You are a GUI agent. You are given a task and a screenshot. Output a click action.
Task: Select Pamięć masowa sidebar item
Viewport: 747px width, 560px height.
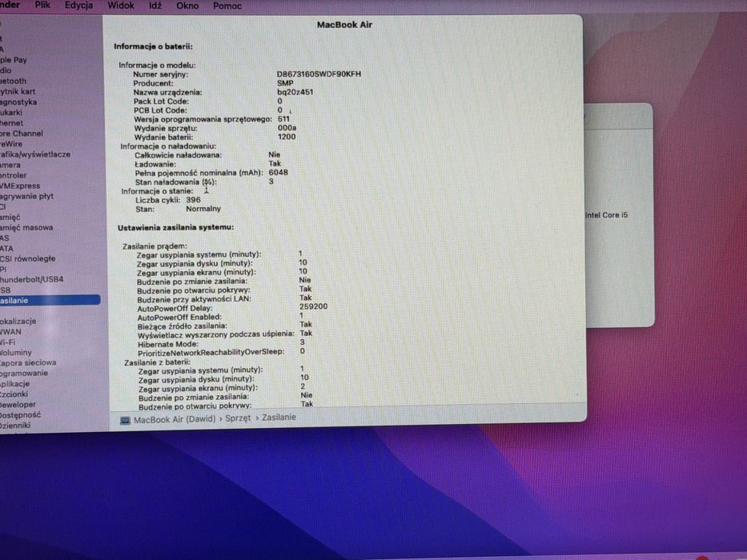(x=26, y=228)
